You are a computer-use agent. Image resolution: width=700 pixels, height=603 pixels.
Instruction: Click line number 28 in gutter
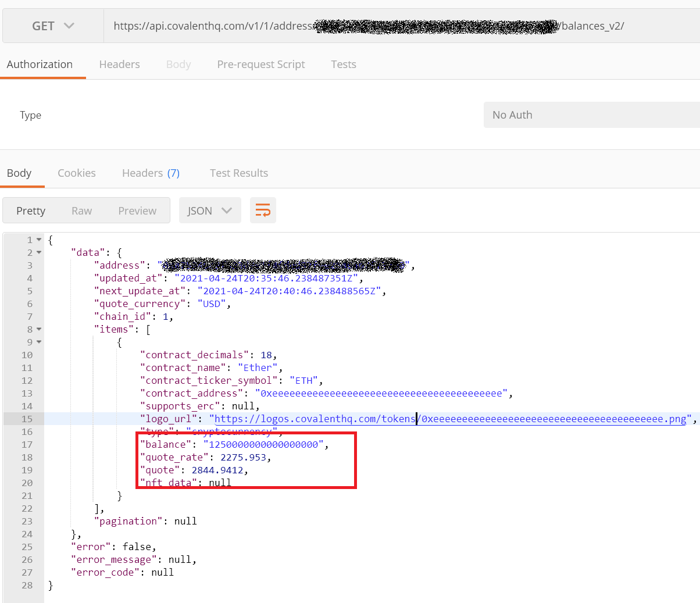[x=27, y=585]
